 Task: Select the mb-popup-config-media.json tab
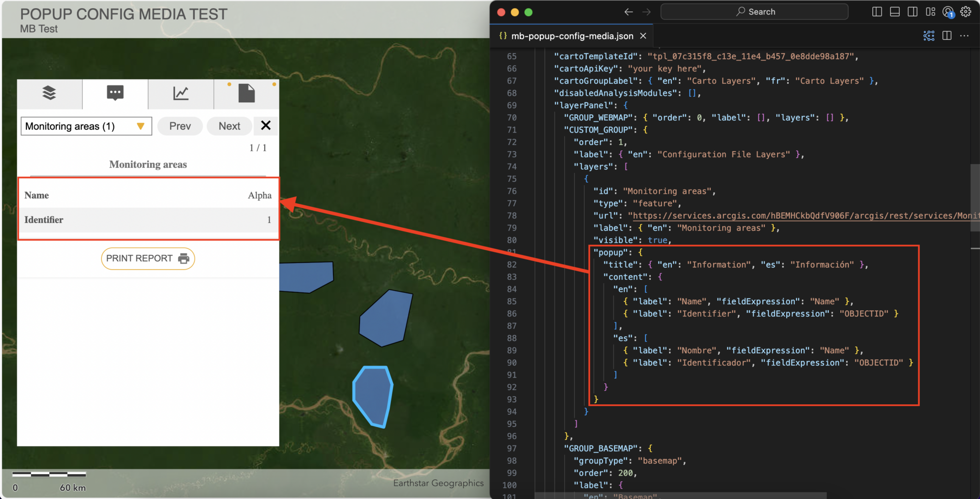coord(572,35)
